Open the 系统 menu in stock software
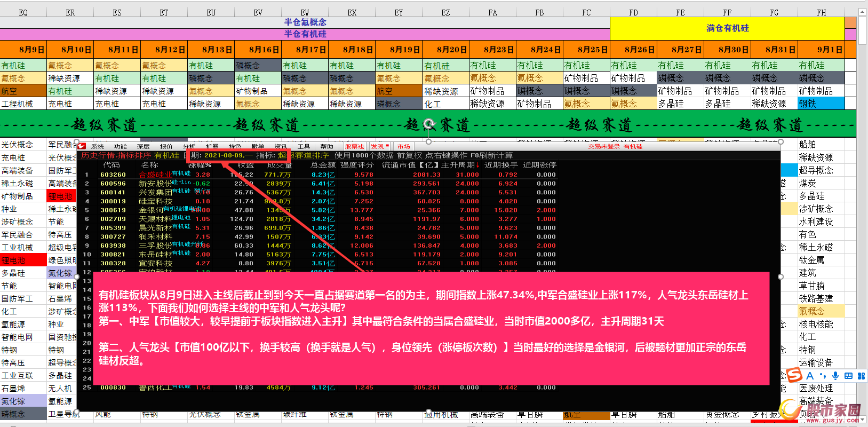868x427 pixels. [x=98, y=146]
